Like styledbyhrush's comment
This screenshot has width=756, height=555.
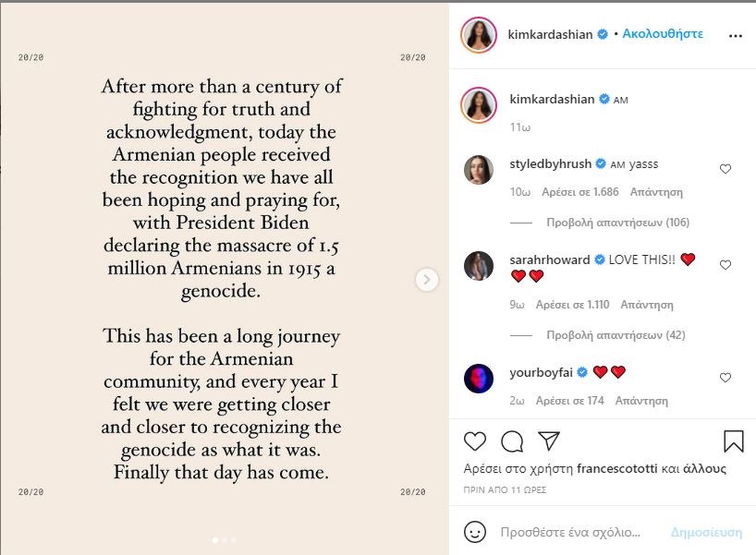pyautogui.click(x=726, y=169)
